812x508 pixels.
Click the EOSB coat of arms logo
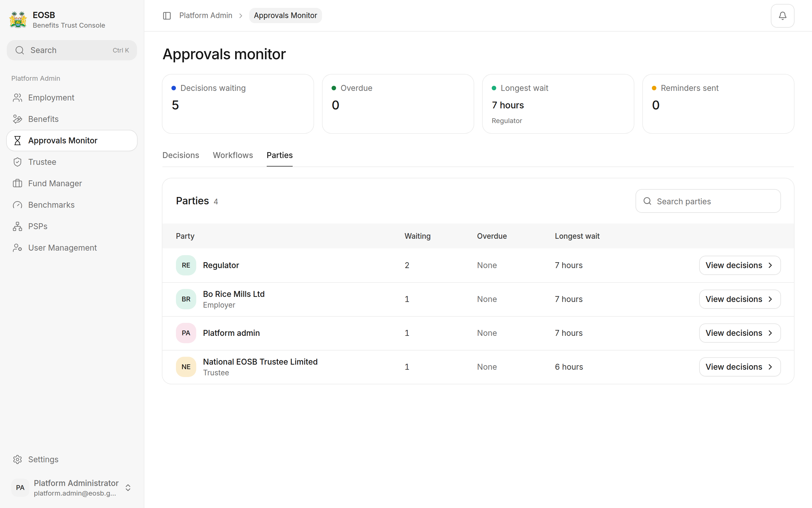18,20
